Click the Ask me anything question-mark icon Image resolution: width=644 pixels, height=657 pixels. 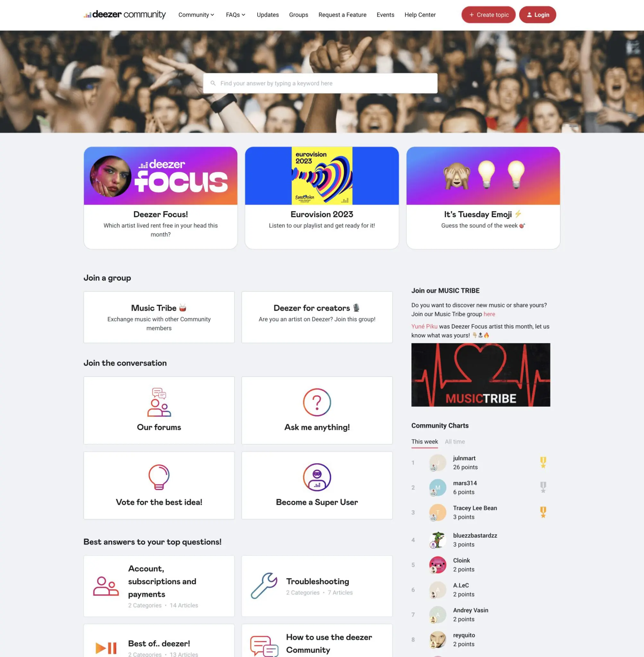coord(317,402)
